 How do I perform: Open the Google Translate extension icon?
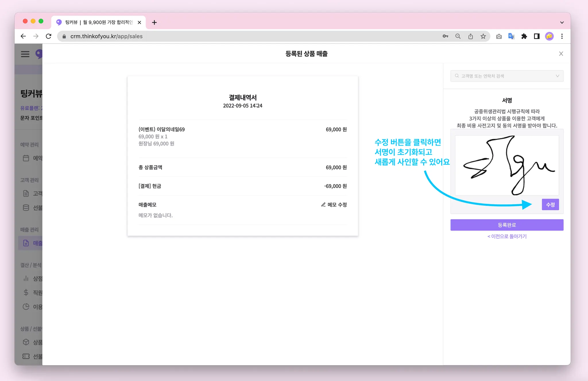click(x=511, y=36)
